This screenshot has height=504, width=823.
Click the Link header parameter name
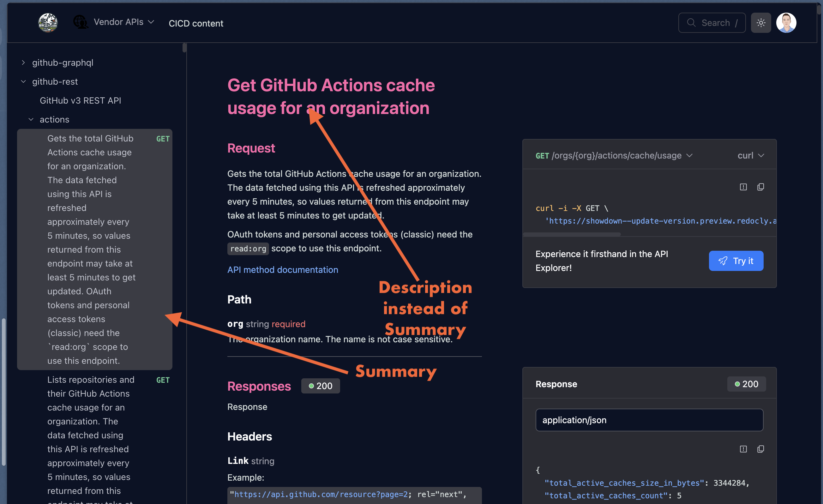coord(238,461)
